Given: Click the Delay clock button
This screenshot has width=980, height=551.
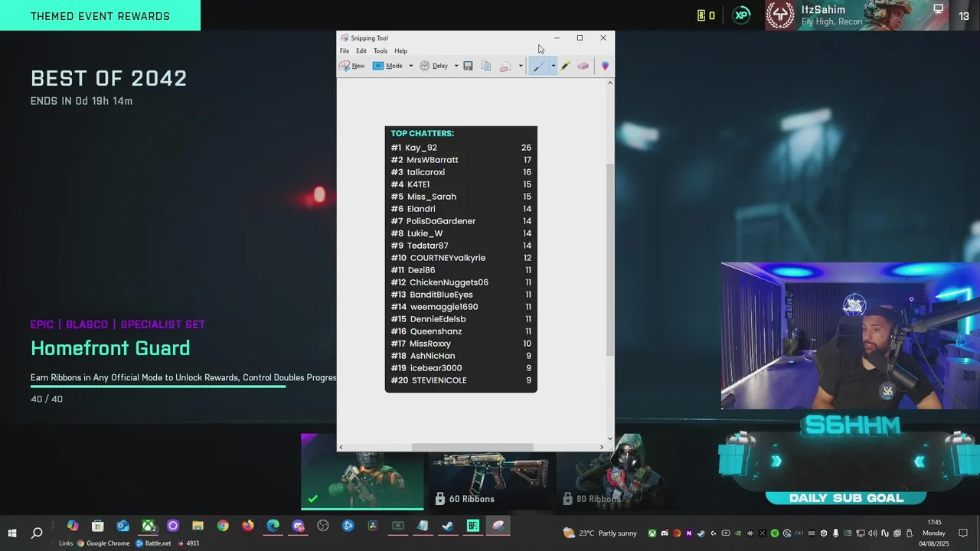Looking at the screenshot, I should [x=433, y=66].
